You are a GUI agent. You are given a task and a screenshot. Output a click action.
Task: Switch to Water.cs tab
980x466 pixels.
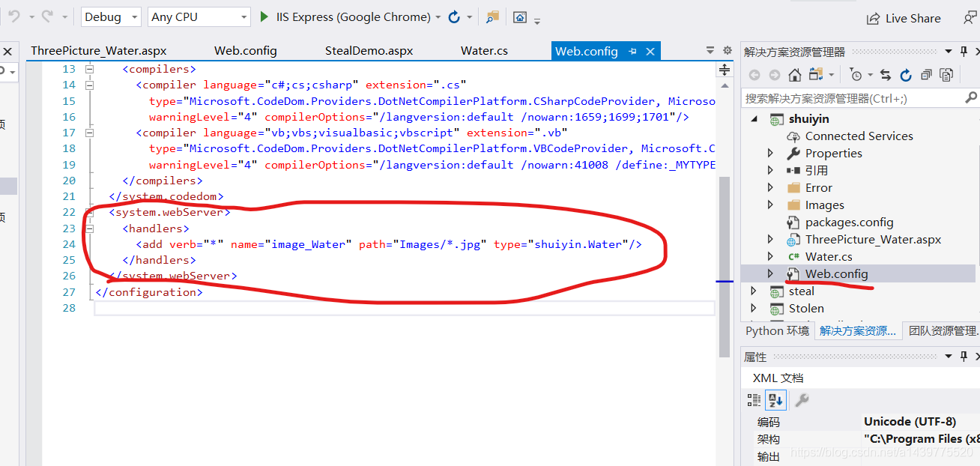[x=484, y=51]
